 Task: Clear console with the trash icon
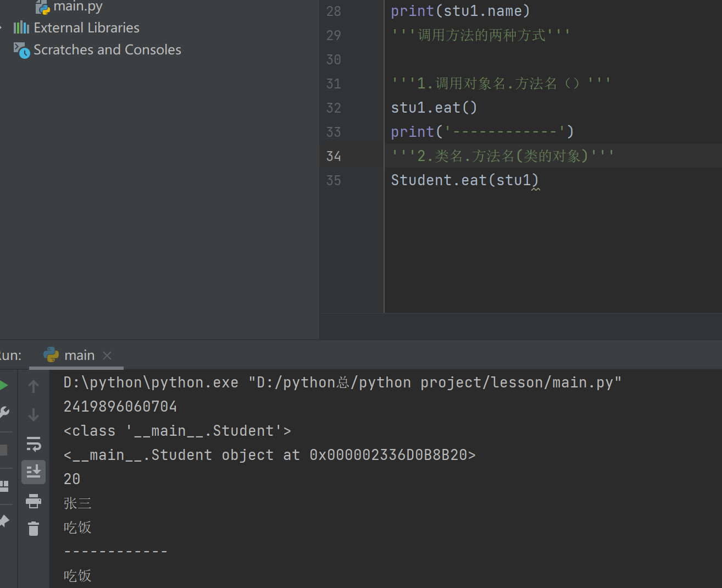click(34, 529)
